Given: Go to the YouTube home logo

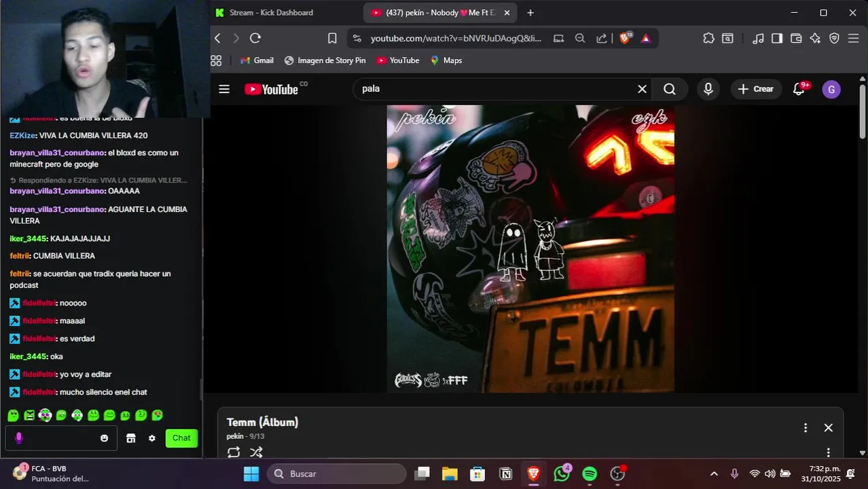Looking at the screenshot, I should [271, 89].
